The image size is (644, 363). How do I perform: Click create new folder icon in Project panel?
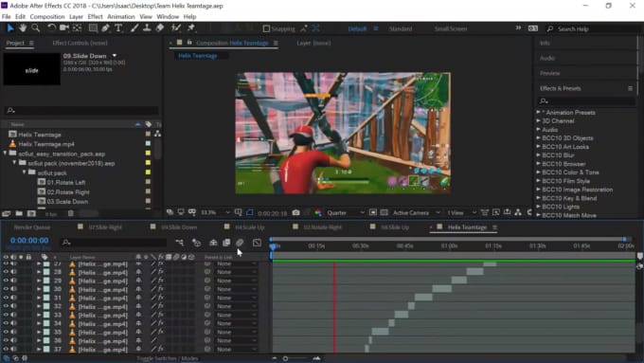tap(19, 213)
